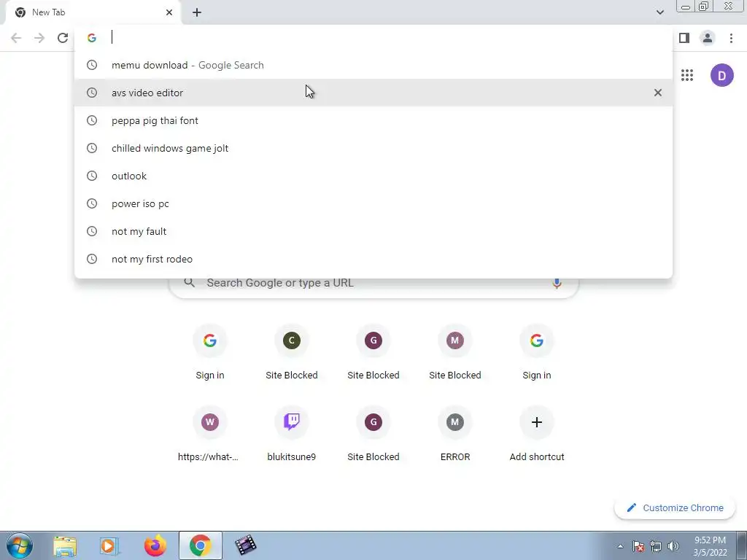Click the network status tray icon

656,546
